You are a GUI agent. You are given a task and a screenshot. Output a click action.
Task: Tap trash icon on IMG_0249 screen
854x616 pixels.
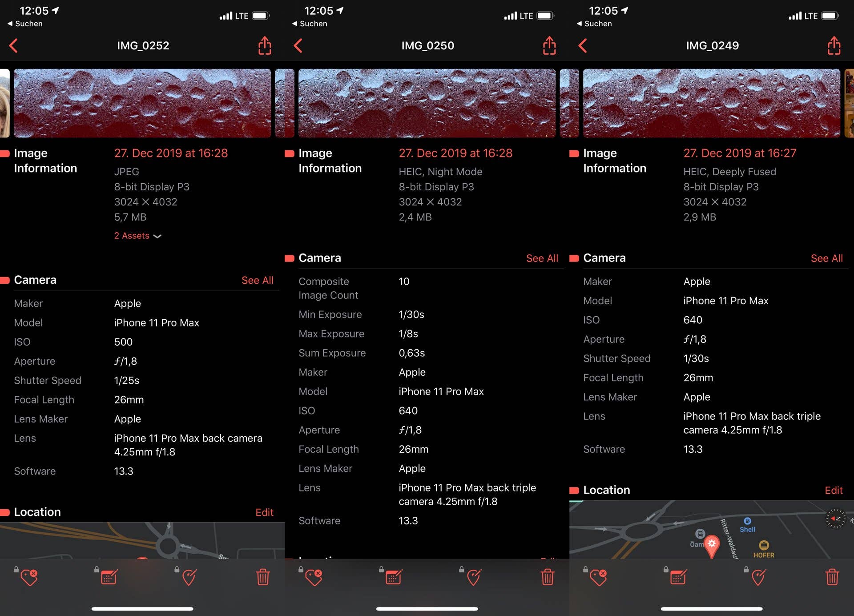(832, 577)
